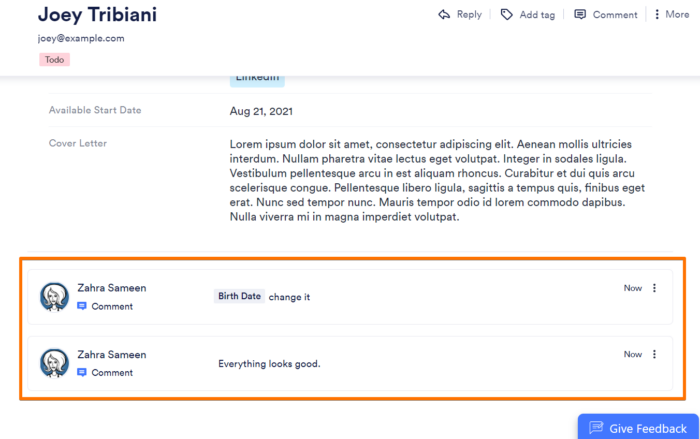Click the Birth Date field tag
The height and width of the screenshot is (439, 700).
coord(239,296)
